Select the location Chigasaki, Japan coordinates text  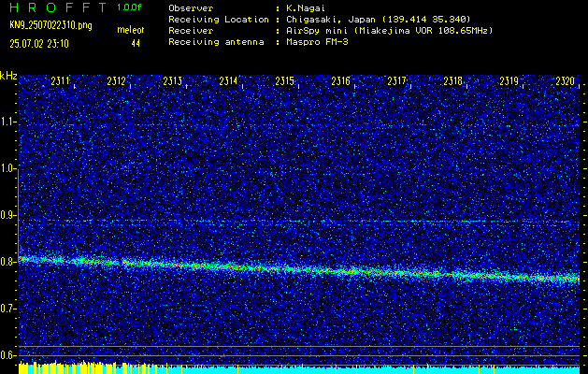(378, 20)
